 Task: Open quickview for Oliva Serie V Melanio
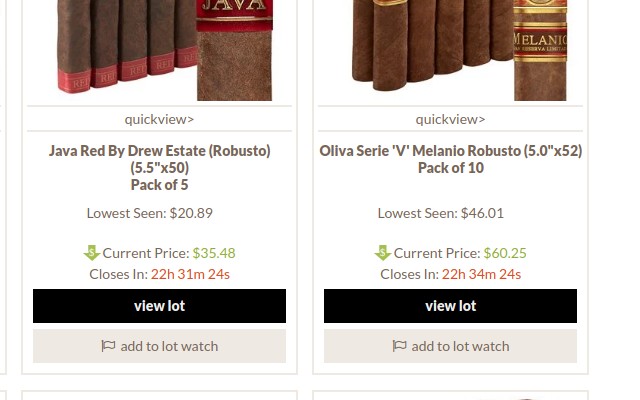[x=450, y=119]
